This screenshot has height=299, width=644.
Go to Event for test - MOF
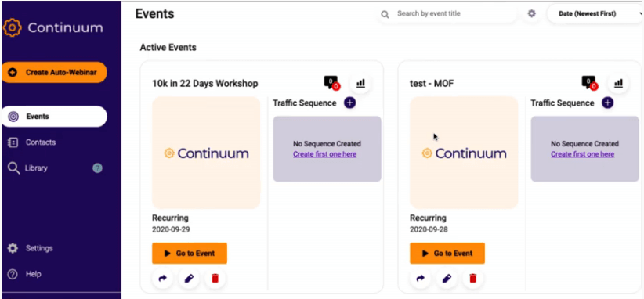[447, 254]
